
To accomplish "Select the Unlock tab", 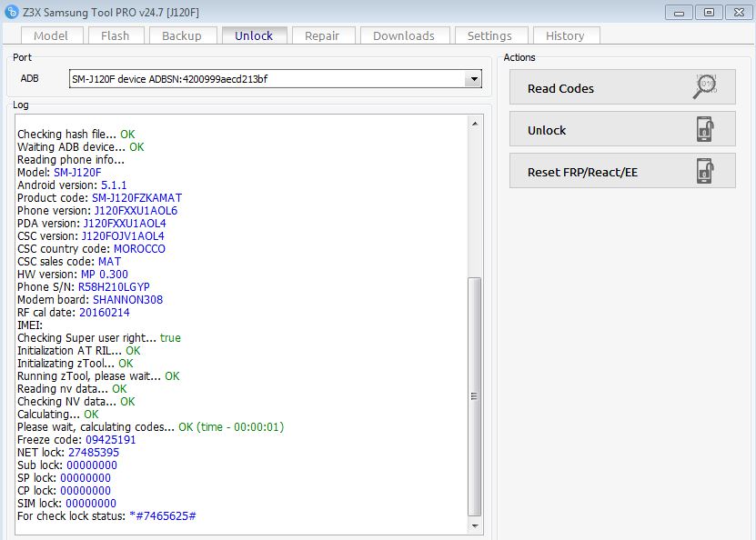I will click(254, 35).
